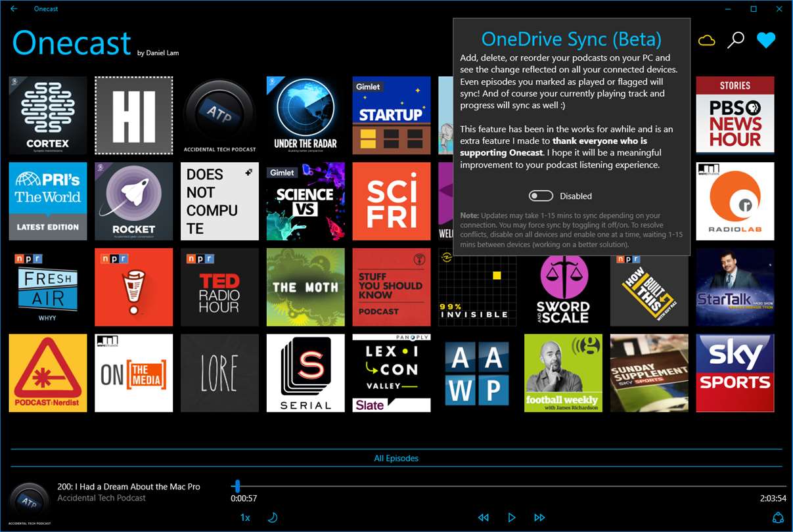Rewind with the skip back button
This screenshot has width=793, height=532.
484,518
